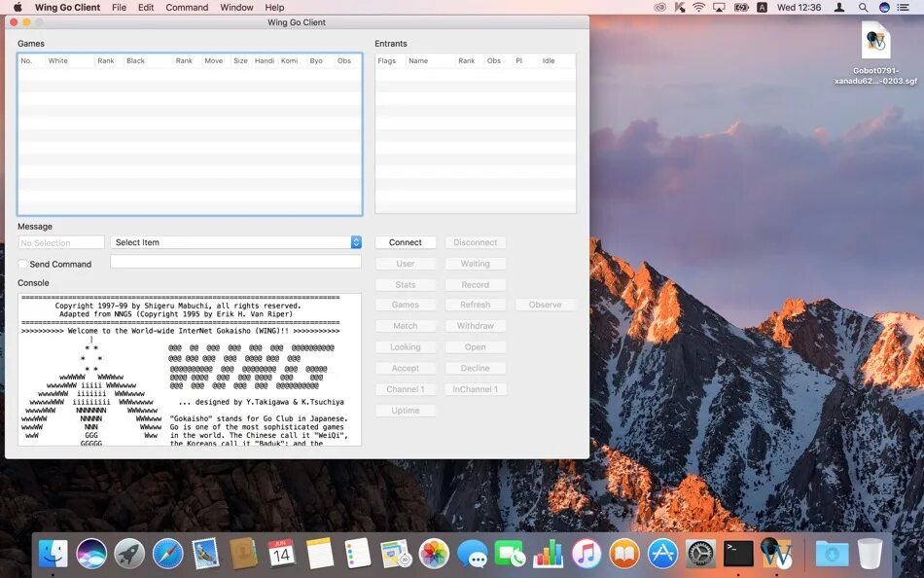
Task: Sort Games table by Komi column
Action: click(x=293, y=60)
